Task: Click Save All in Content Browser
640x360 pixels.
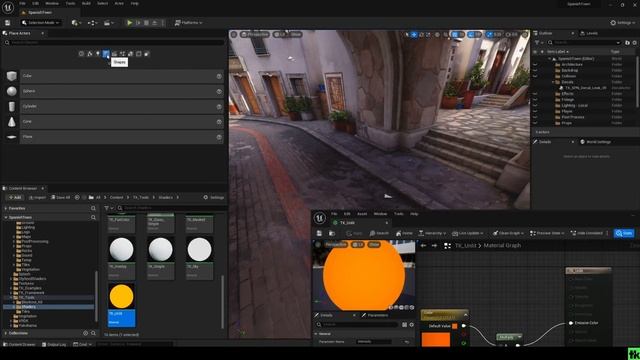Action: click(x=60, y=198)
